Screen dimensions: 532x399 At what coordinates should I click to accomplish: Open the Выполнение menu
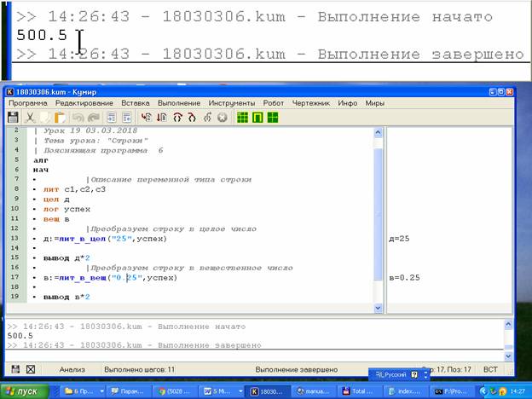[x=179, y=103]
